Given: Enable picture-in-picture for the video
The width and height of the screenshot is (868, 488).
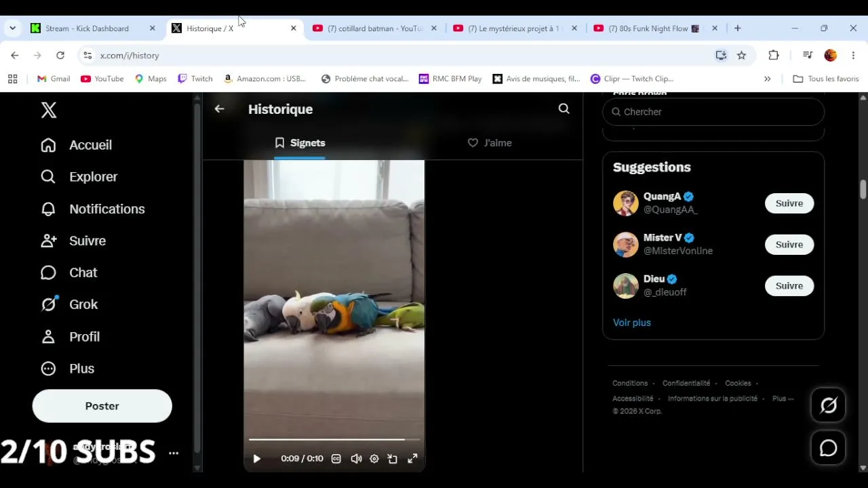Looking at the screenshot, I should coord(392,459).
